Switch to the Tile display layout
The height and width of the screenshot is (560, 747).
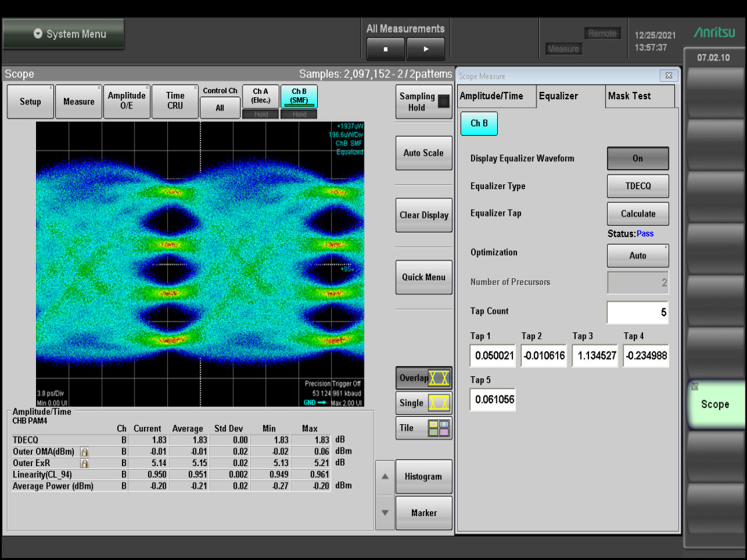423,428
